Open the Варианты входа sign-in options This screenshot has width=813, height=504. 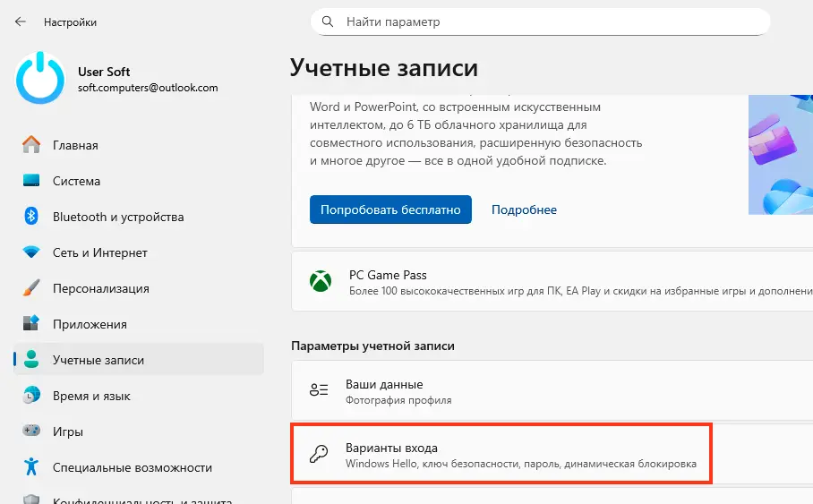501,455
